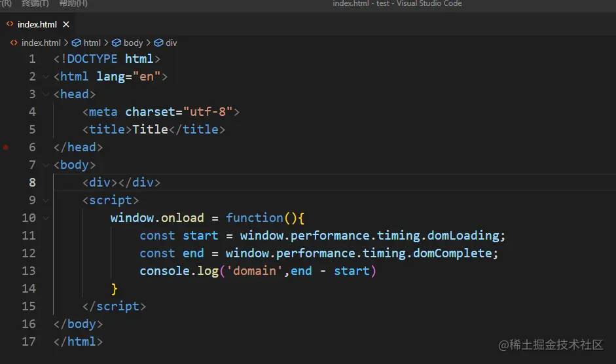Click the div element on line 8
The image size is (616, 364).
121,183
